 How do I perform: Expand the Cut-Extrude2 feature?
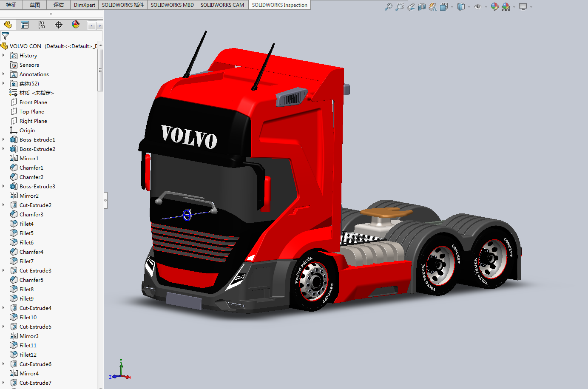coord(3,205)
